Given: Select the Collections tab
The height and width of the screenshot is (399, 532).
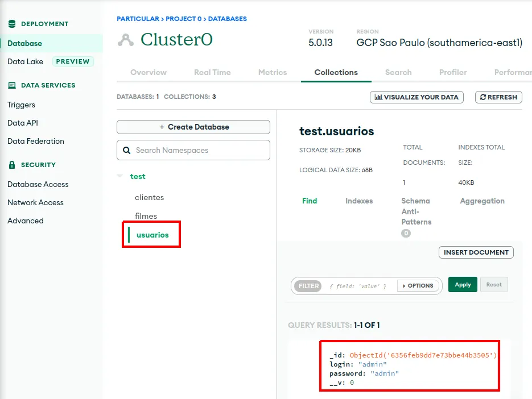Looking at the screenshot, I should (336, 72).
